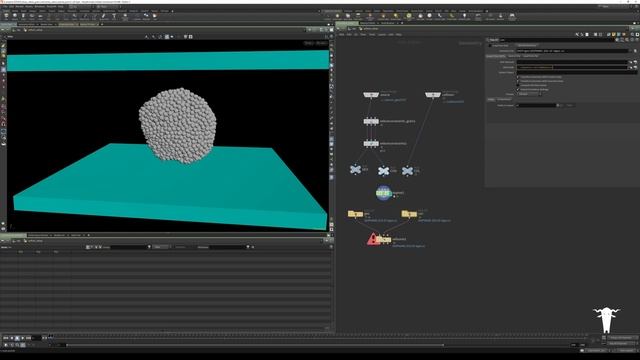Viewport: 640px width, 360px height.
Task: Select the Metaball shelf tool
Action: tap(146, 16)
